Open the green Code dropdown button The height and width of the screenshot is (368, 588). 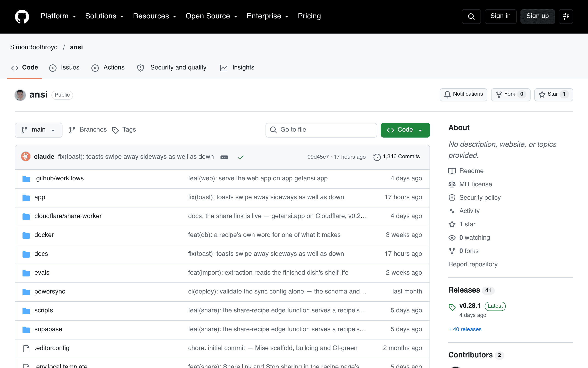405,130
